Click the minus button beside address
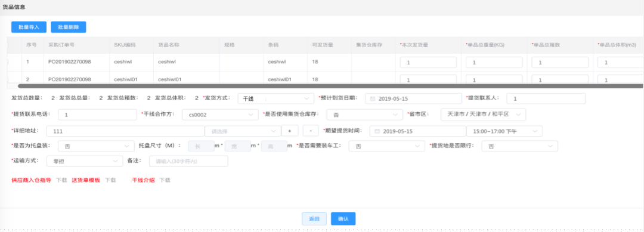 tap(311, 131)
